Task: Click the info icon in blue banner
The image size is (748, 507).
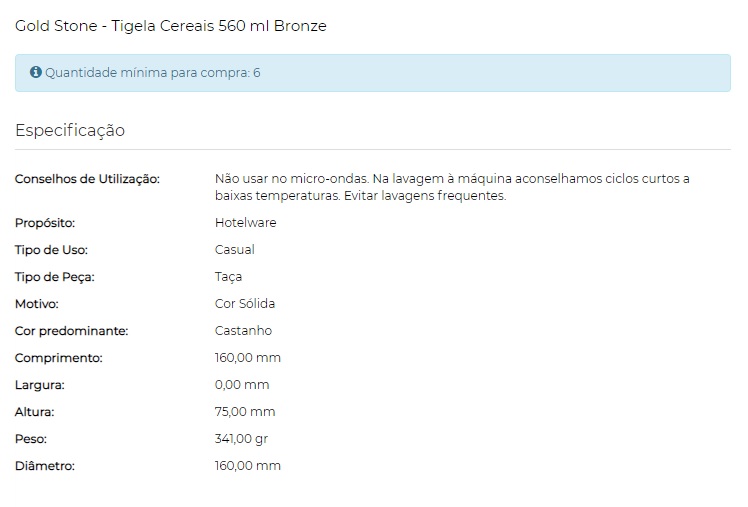Action: click(36, 72)
